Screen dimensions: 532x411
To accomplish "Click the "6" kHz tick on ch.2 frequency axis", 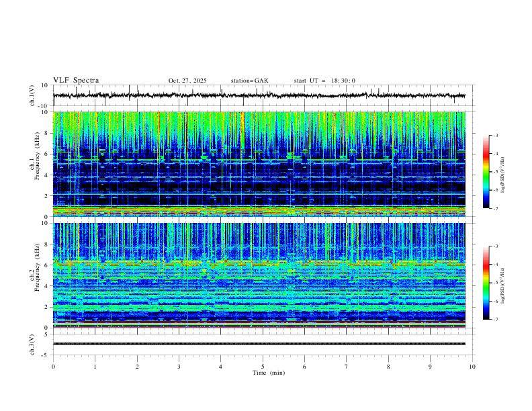I will tap(47, 265).
